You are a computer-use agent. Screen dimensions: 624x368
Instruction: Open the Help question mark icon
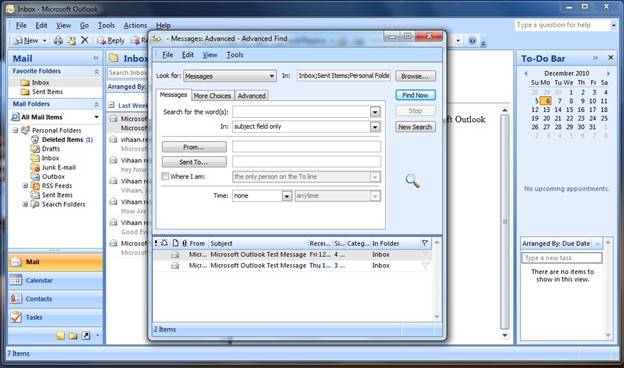click(472, 40)
